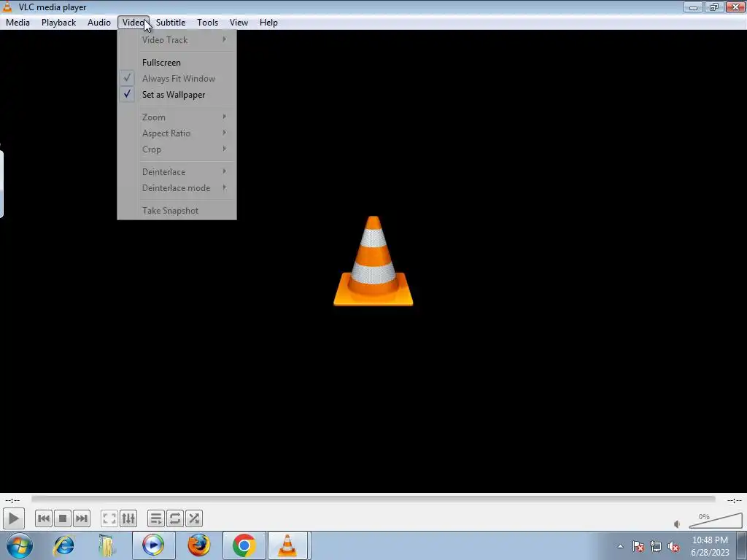
Task: Expand the Aspect Ratio submenu
Action: [x=177, y=133]
